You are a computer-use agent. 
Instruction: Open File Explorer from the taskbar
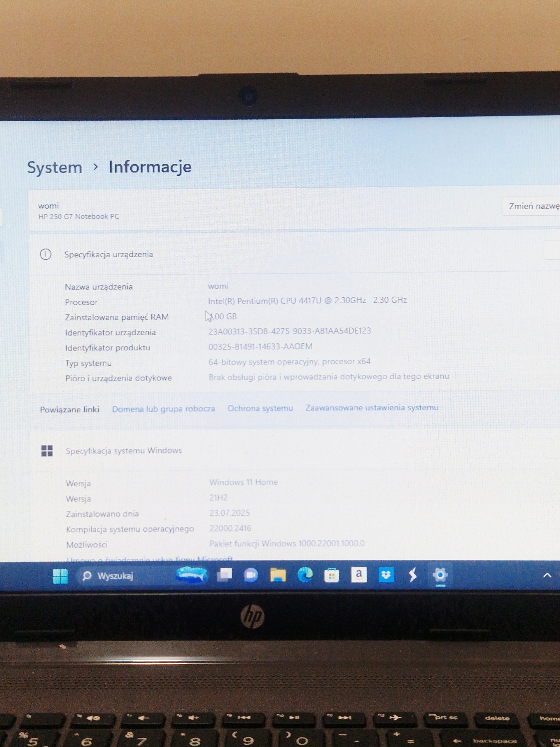[x=278, y=575]
